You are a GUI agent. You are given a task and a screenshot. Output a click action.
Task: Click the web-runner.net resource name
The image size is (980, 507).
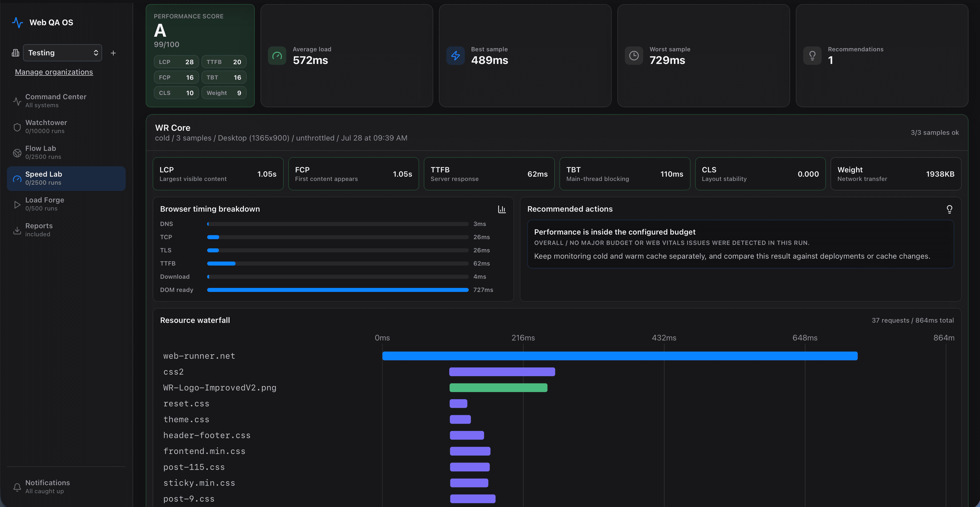199,356
